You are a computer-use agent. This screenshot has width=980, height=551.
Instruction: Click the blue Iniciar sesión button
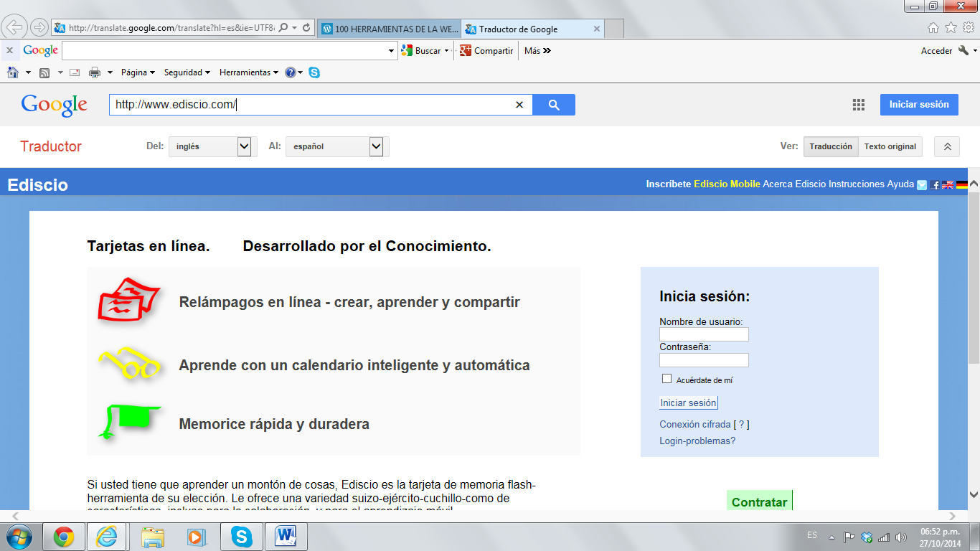(918, 105)
